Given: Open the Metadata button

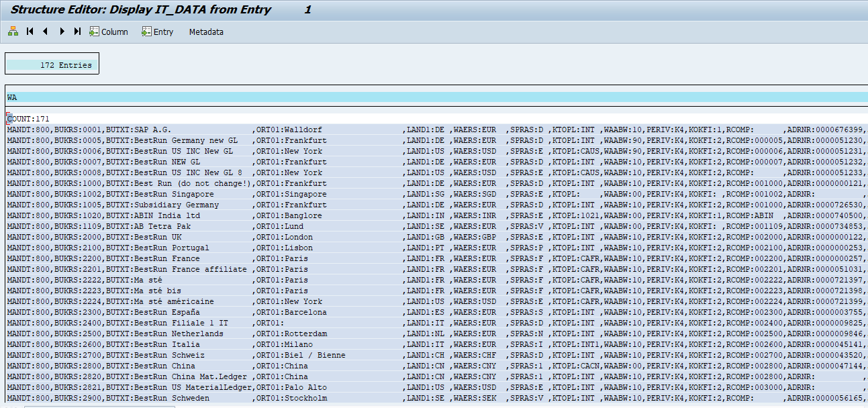Looking at the screenshot, I should point(206,32).
